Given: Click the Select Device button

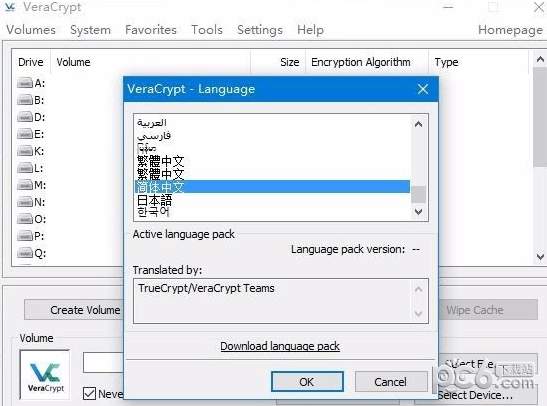Looking at the screenshot, I should coord(475,395).
